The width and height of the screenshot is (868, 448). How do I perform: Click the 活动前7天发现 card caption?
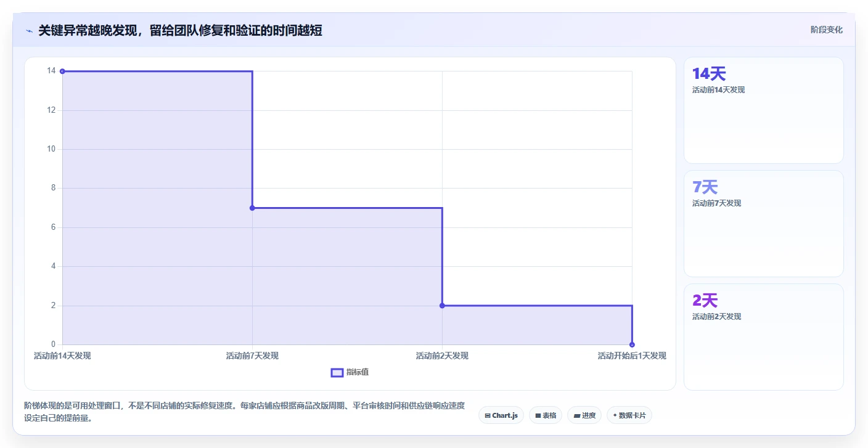[x=716, y=203]
